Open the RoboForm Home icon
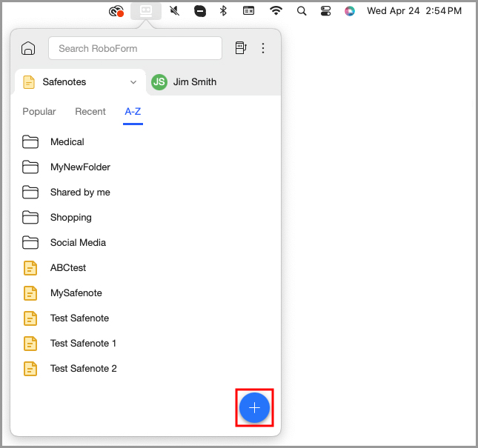 click(28, 48)
